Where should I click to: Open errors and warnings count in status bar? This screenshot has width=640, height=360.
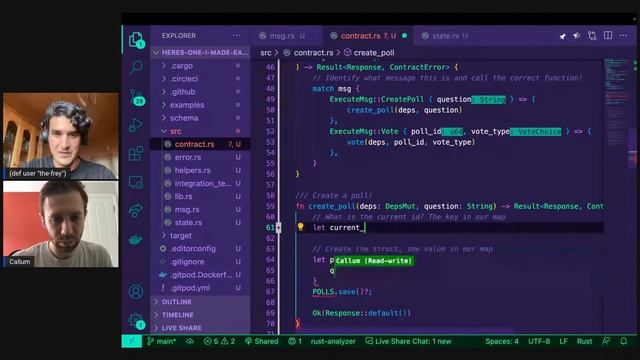pos(219,341)
